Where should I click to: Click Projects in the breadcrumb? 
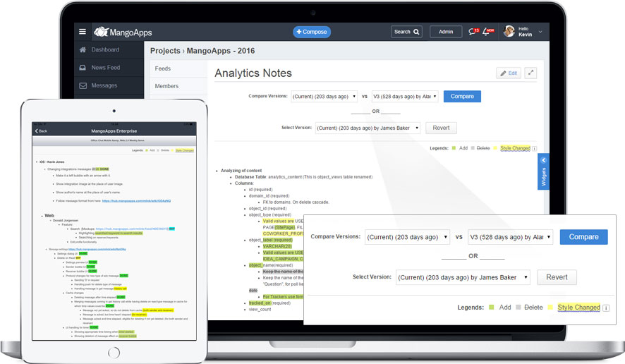[165, 51]
